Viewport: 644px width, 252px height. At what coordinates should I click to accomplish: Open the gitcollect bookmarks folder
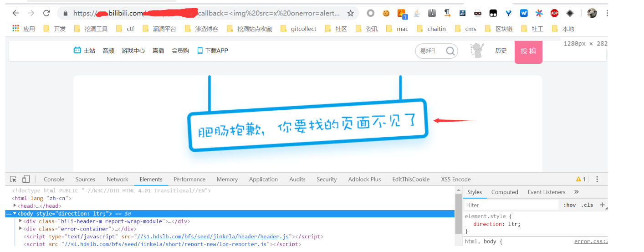click(298, 29)
